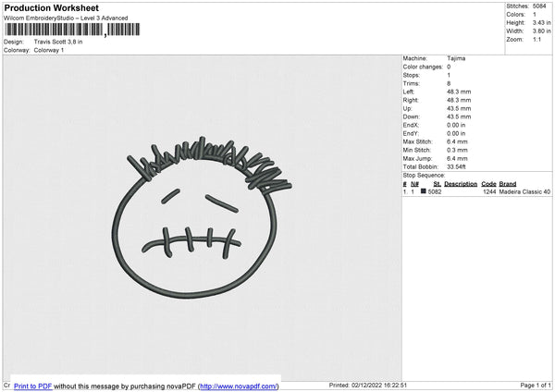Image resolution: width=555 pixels, height=392 pixels.
Task: Select the EndX value '0.00 in'
Action: pos(456,125)
